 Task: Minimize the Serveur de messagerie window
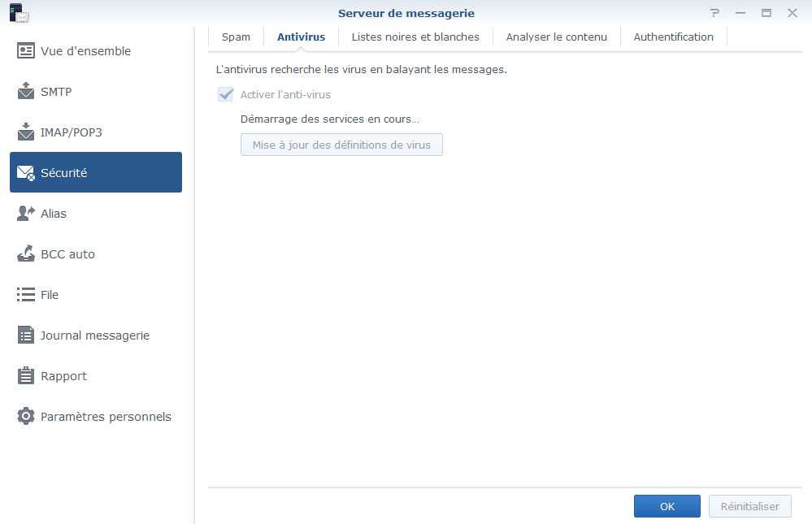coord(740,13)
